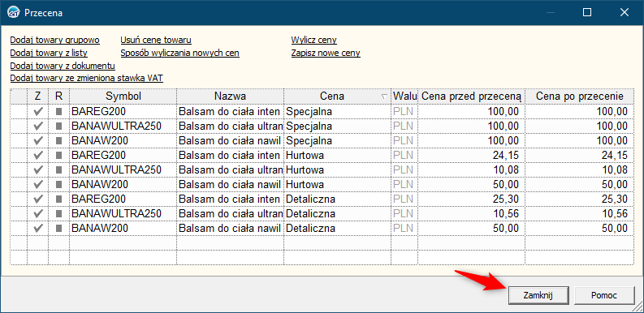
Task: Toggle Z checkmark for BANAWULTRA250 Detaliczna row
Action: pyautogui.click(x=38, y=214)
